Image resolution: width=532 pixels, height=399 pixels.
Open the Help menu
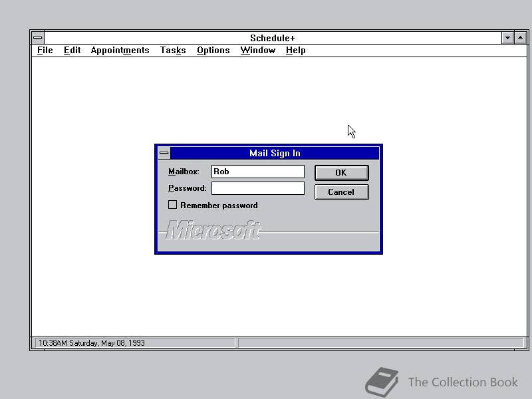click(x=295, y=51)
